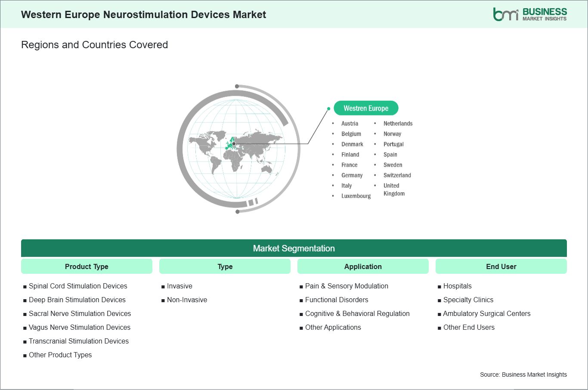Select the Type column header
The width and height of the screenshot is (588, 390).
[x=225, y=266]
